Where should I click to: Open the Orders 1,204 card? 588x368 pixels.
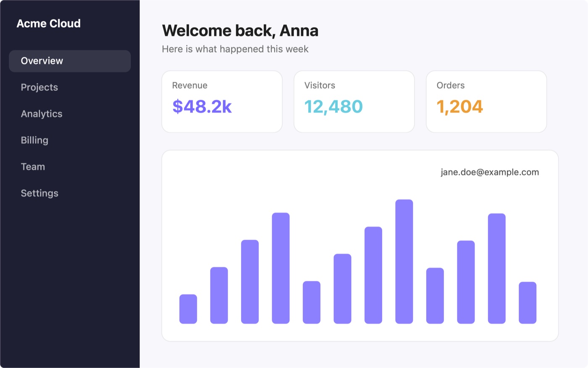point(486,101)
